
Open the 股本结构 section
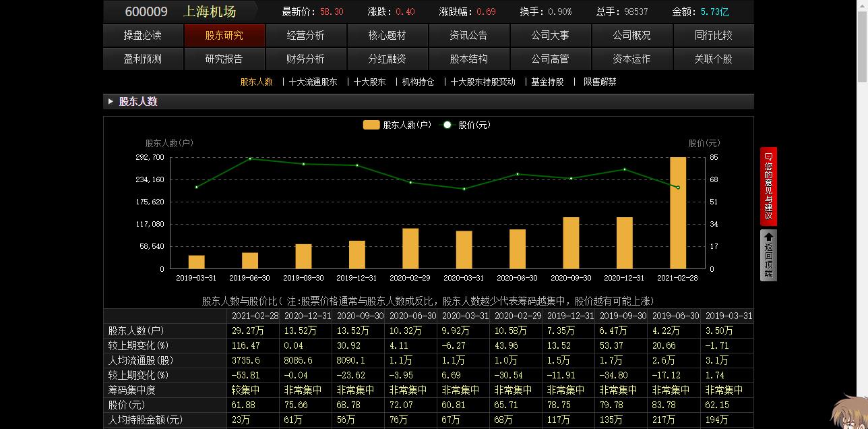[x=469, y=59]
